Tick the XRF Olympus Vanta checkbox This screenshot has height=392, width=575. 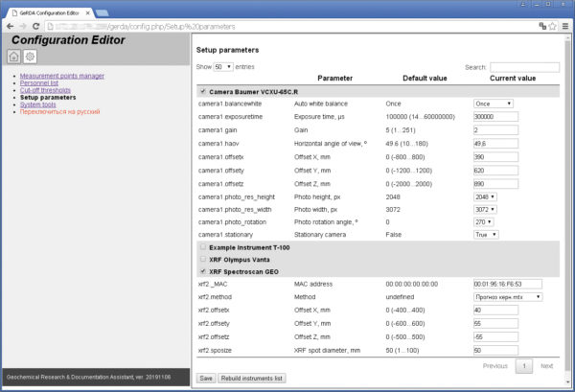coord(203,259)
